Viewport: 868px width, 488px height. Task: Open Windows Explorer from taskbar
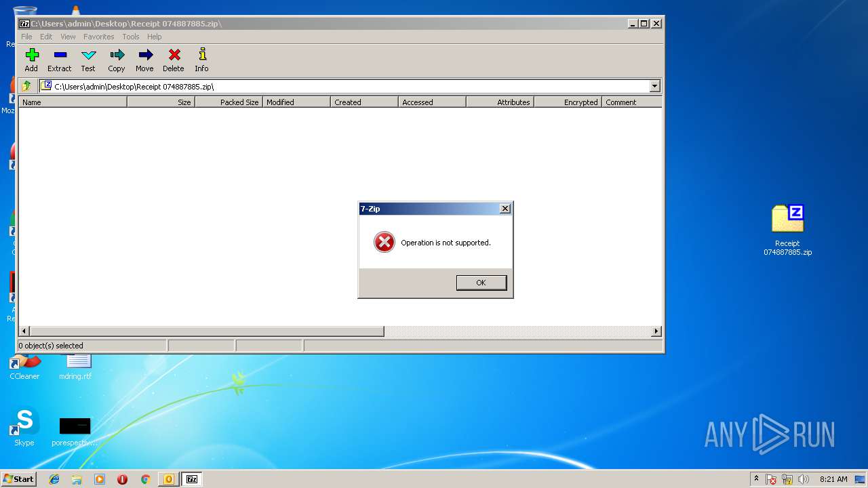click(77, 479)
